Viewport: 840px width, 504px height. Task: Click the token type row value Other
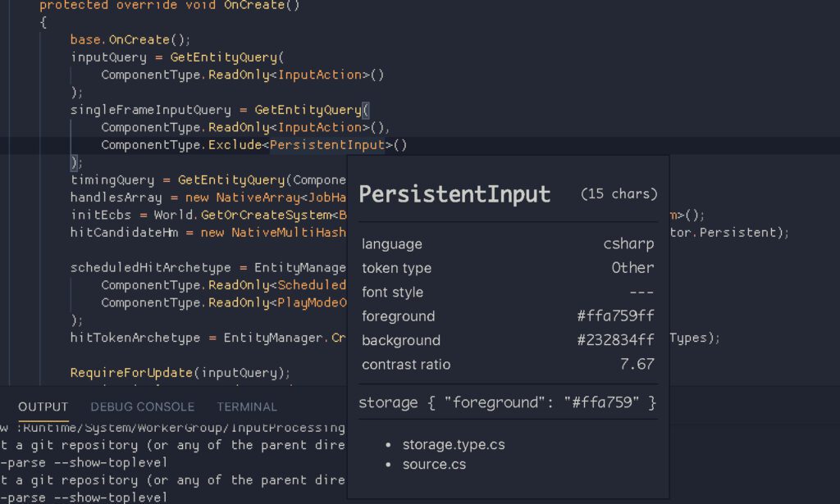[632, 268]
